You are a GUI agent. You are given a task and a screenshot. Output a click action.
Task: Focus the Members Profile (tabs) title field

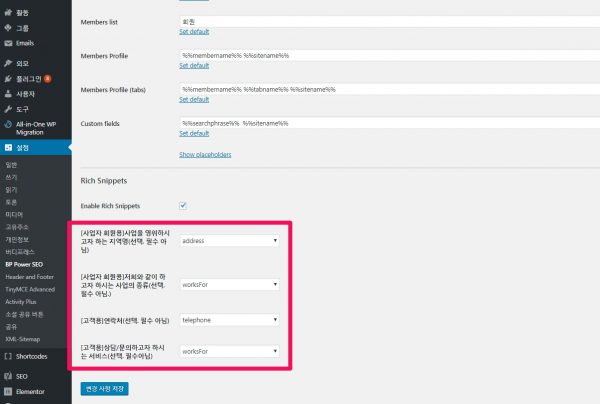point(390,90)
